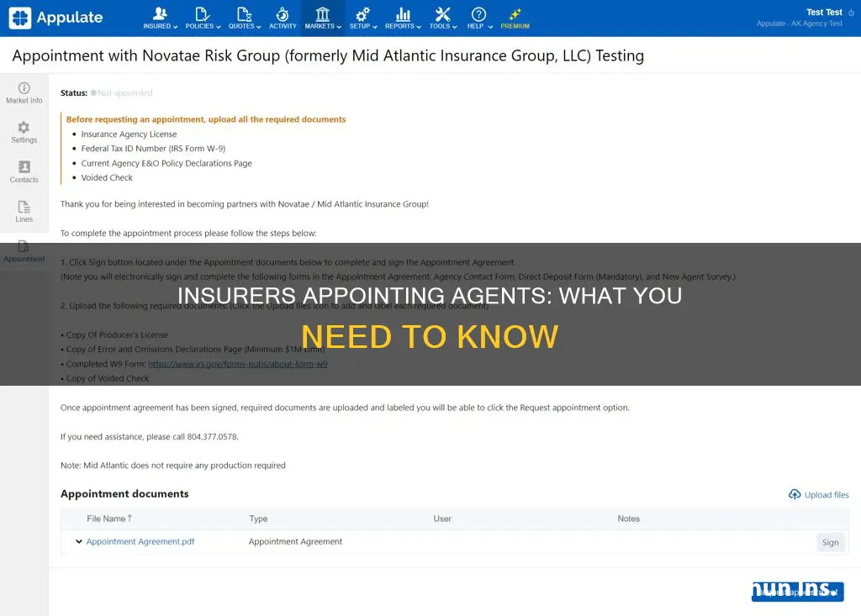Viewport: 861px width, 616px height.
Task: Open the Tools wrench icon
Action: 442,13
